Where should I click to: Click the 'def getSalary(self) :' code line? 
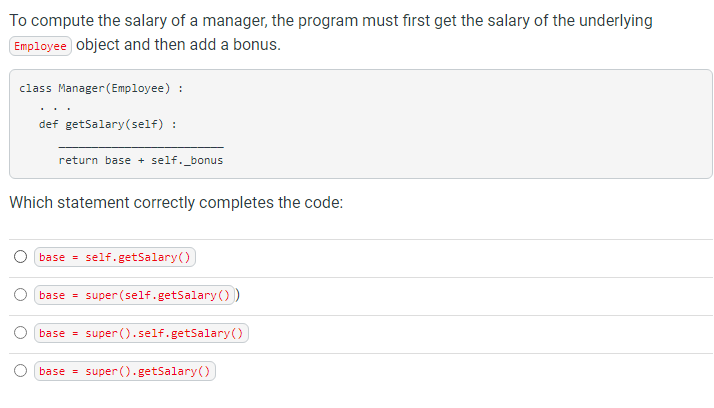[x=108, y=125]
